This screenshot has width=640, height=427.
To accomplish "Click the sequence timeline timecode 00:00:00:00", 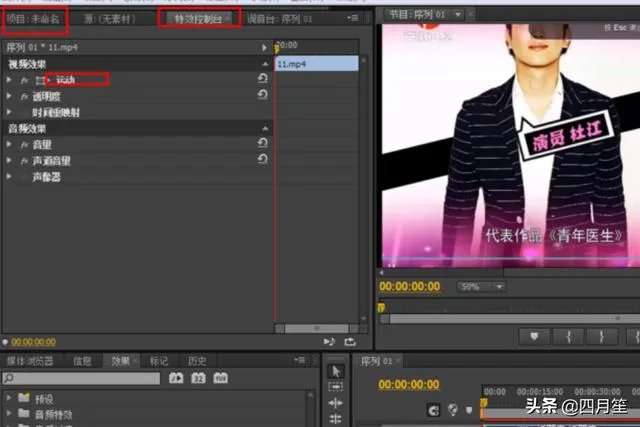I will tap(409, 384).
